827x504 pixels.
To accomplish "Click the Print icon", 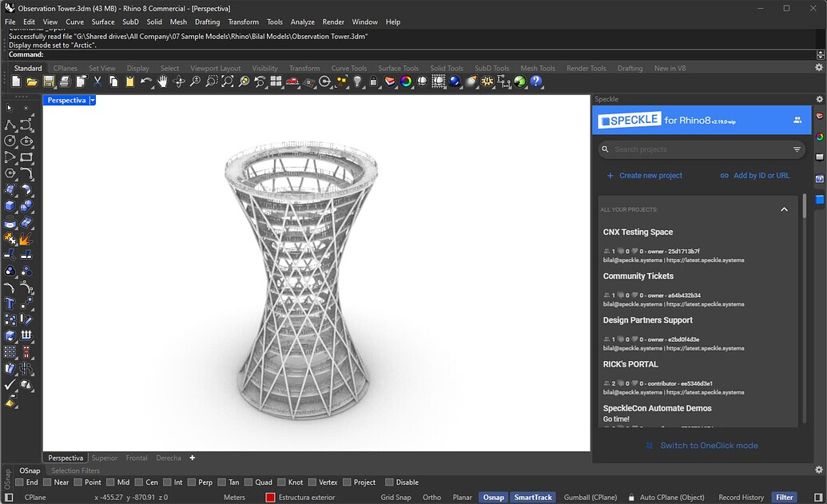I will click(x=65, y=81).
